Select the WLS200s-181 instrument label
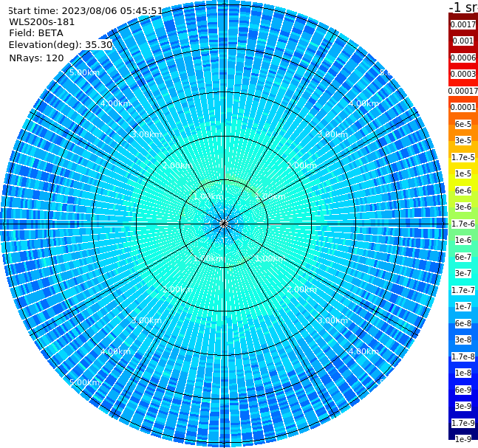 point(42,22)
